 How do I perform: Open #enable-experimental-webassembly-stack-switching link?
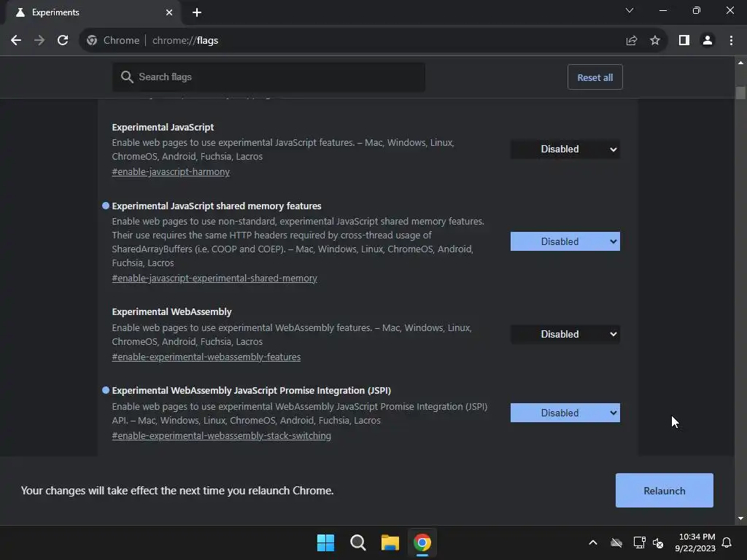tap(222, 436)
